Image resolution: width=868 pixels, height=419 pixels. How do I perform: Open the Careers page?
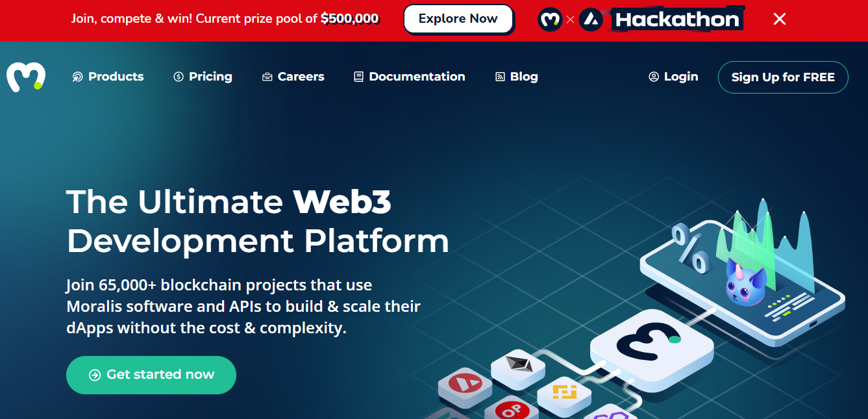point(293,77)
